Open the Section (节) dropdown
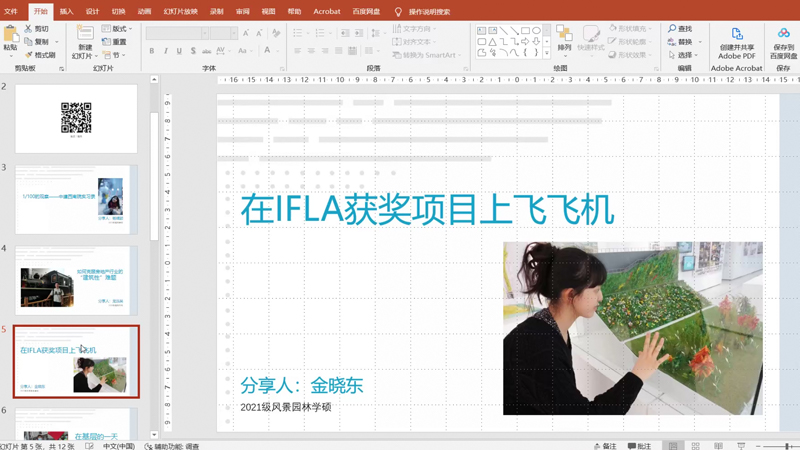The width and height of the screenshot is (800, 450). (114, 55)
